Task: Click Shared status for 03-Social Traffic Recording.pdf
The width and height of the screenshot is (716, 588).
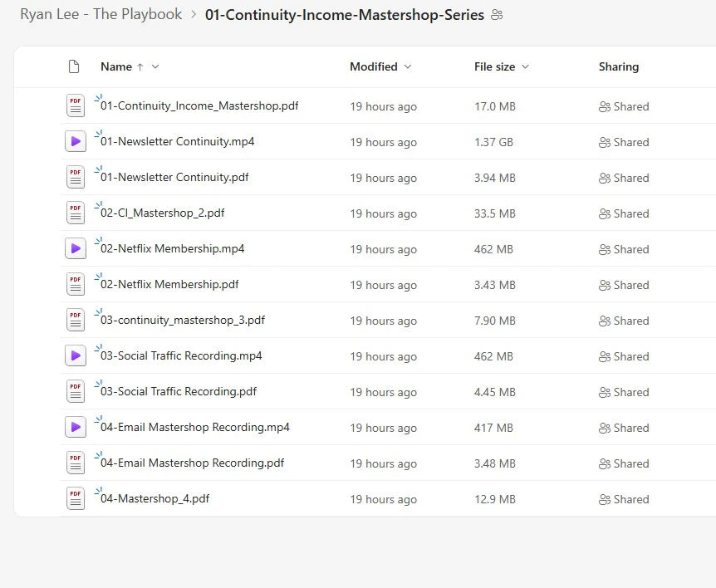Action: (624, 392)
